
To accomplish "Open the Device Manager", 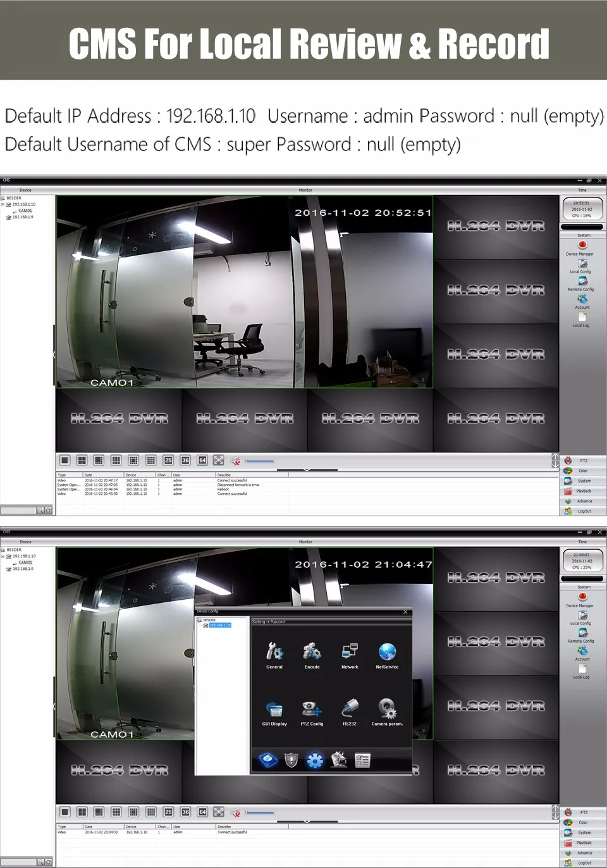I will click(582, 248).
